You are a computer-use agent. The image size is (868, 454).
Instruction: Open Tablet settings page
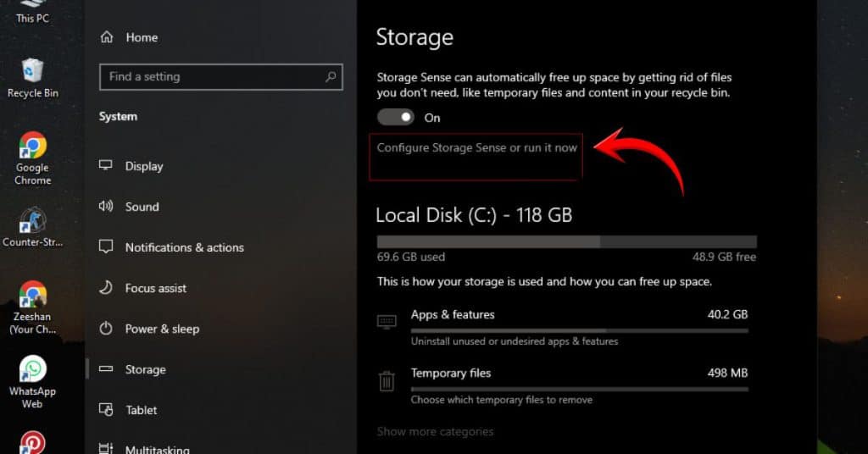pyautogui.click(x=141, y=410)
